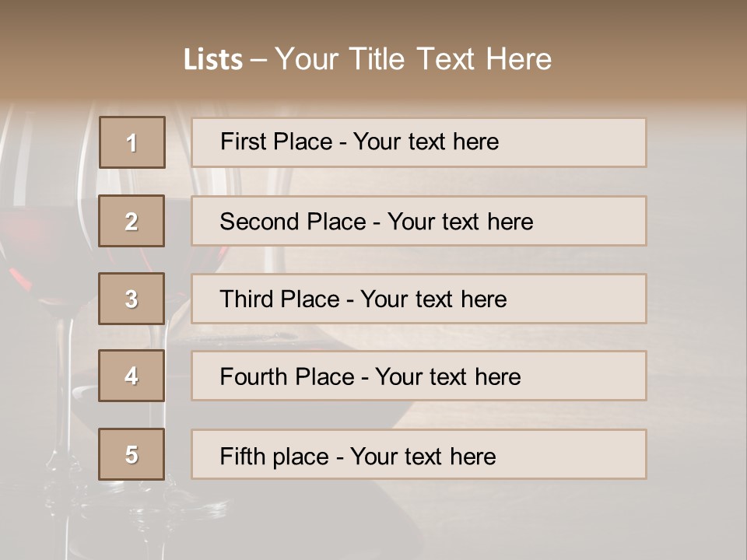This screenshot has height=560, width=747.
Task: Select the Fifth place text bar
Action: click(419, 454)
